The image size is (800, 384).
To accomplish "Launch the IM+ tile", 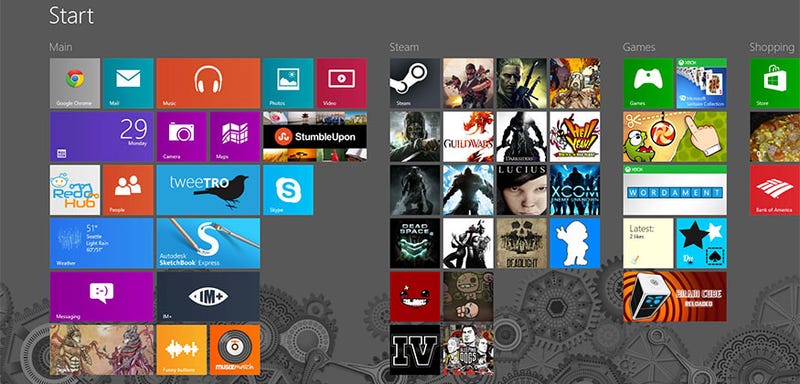I will 208,297.
